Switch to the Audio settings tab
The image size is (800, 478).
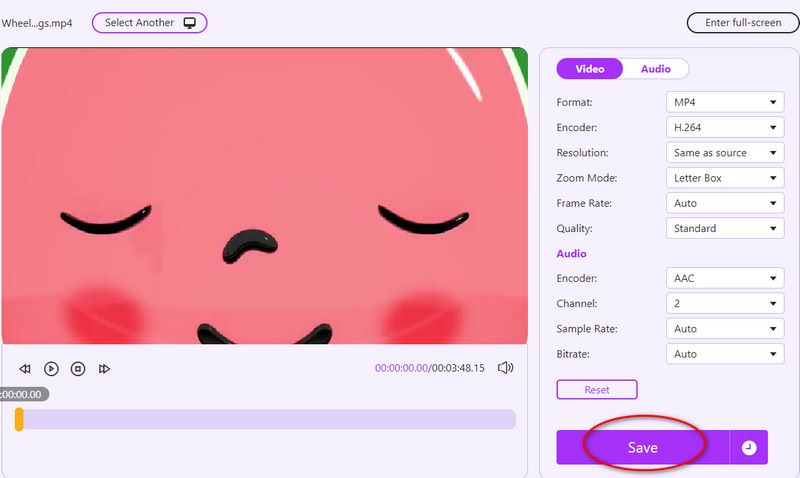pos(656,69)
